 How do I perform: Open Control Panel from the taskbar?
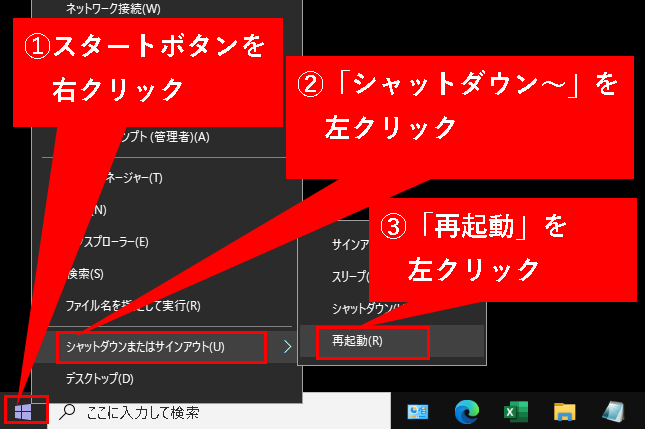point(418,411)
